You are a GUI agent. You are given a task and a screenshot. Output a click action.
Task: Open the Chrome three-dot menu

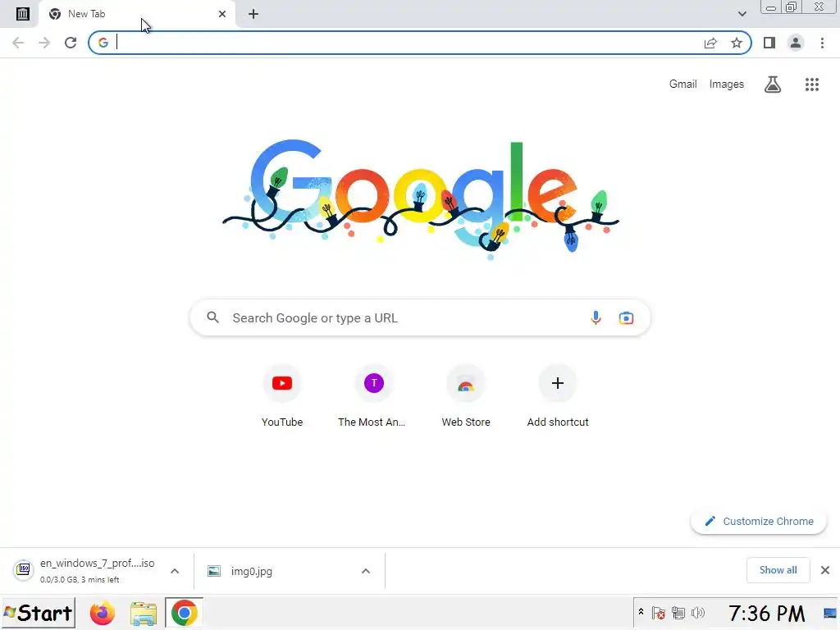click(x=822, y=43)
